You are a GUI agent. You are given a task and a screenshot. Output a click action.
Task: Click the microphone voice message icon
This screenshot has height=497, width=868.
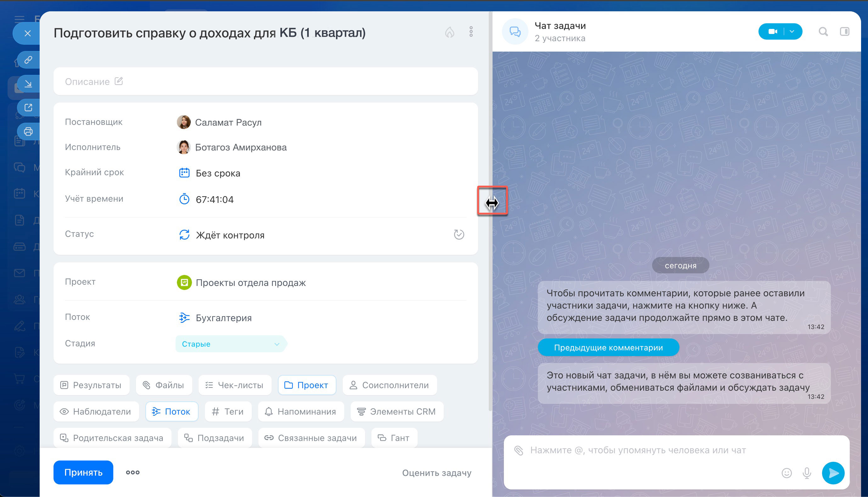pyautogui.click(x=807, y=473)
